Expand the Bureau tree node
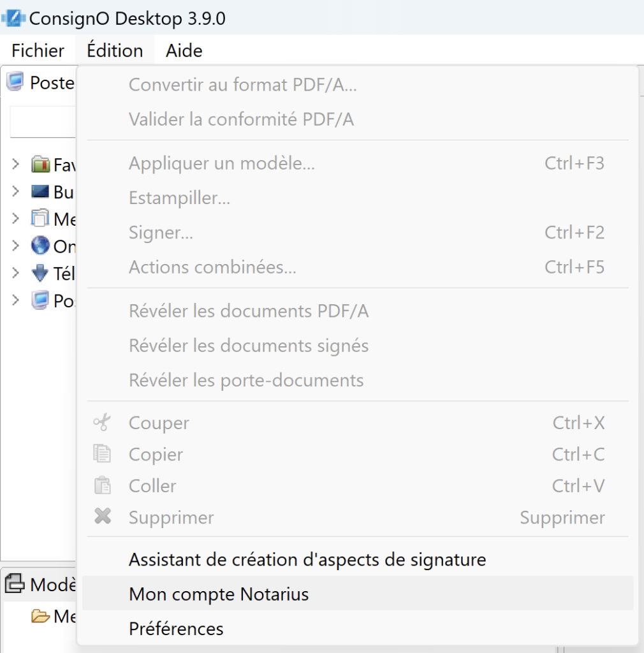The width and height of the screenshot is (644, 653). [x=15, y=192]
